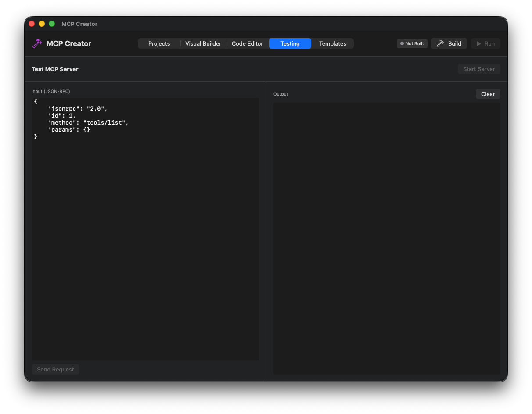The width and height of the screenshot is (532, 414).
Task: Click the play icon on the Run button
Action: 479,43
